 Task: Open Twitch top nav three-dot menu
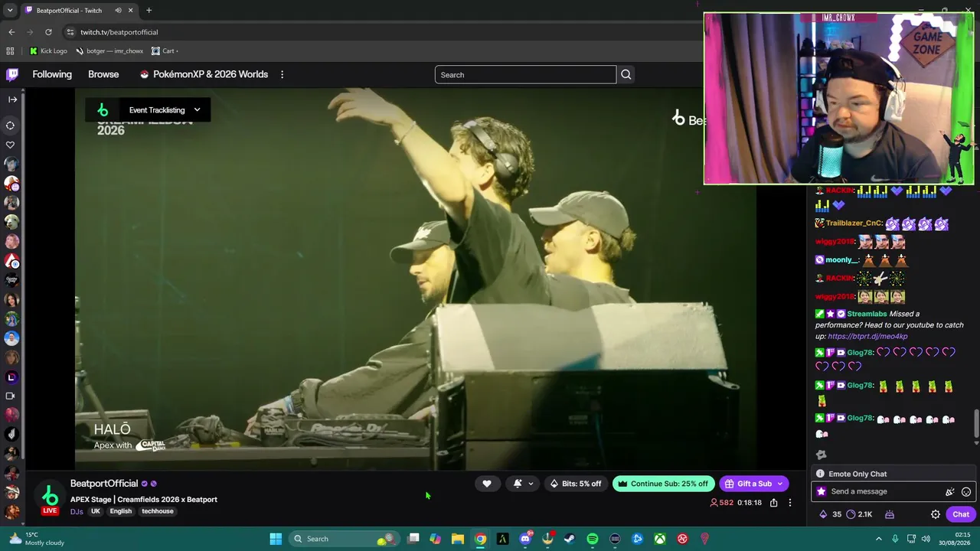pyautogui.click(x=282, y=74)
